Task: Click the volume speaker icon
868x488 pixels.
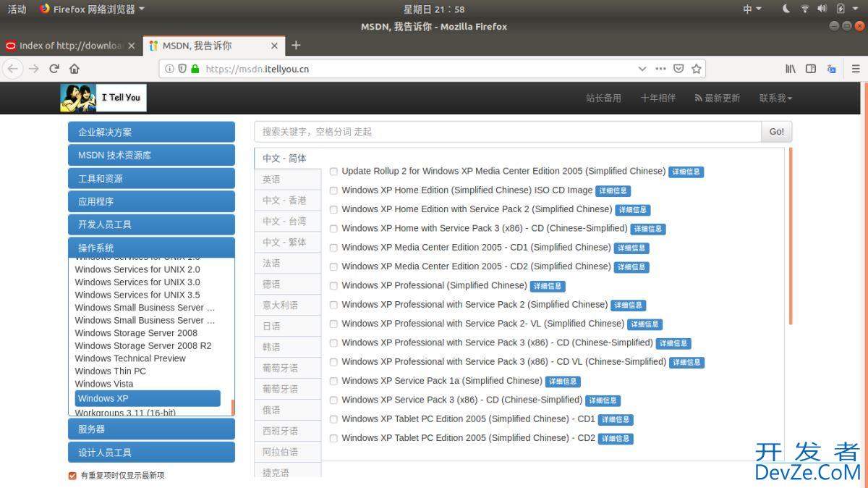Action: [822, 9]
